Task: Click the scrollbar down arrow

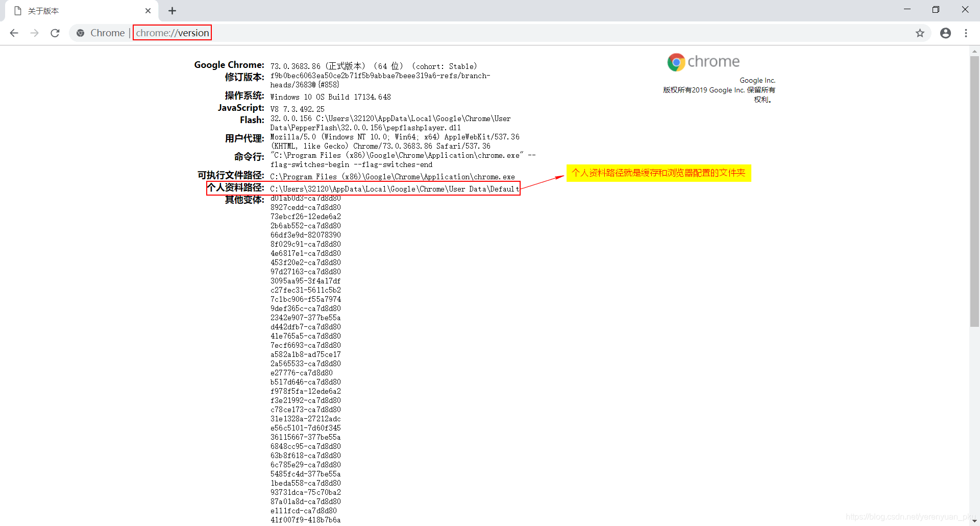Action: pos(974,520)
